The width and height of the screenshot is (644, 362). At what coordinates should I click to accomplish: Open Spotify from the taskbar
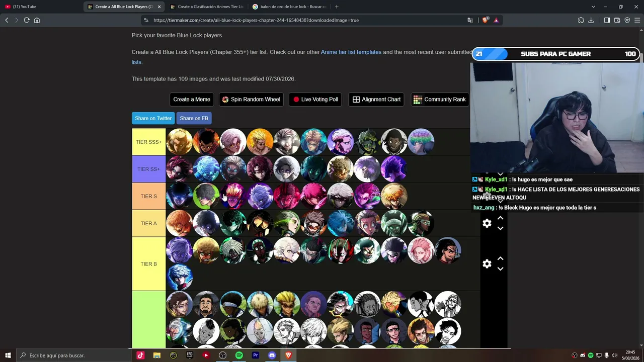(239, 355)
